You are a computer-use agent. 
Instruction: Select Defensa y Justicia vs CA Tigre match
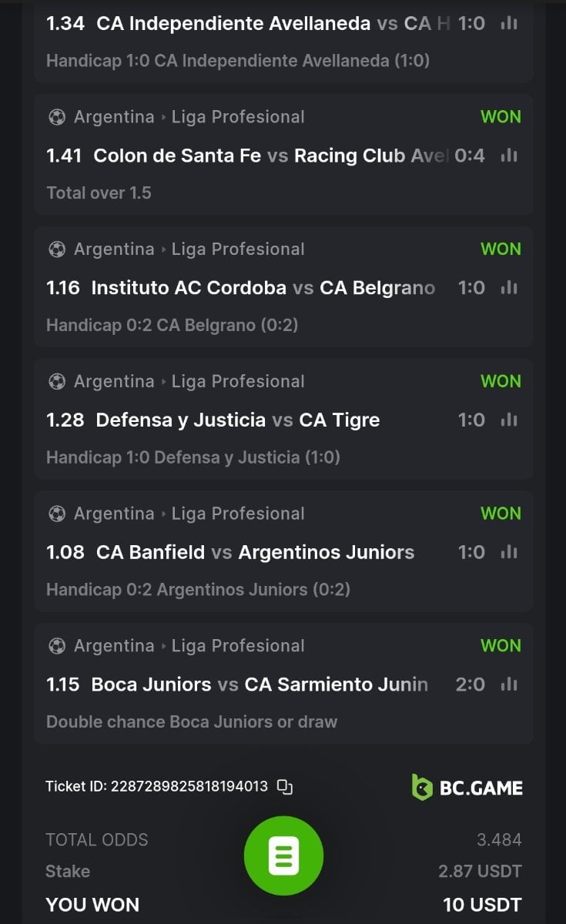[237, 420]
